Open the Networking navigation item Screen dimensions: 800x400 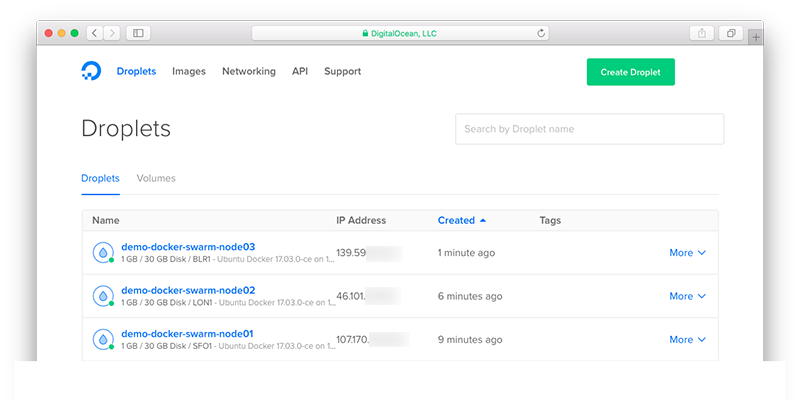[248, 71]
